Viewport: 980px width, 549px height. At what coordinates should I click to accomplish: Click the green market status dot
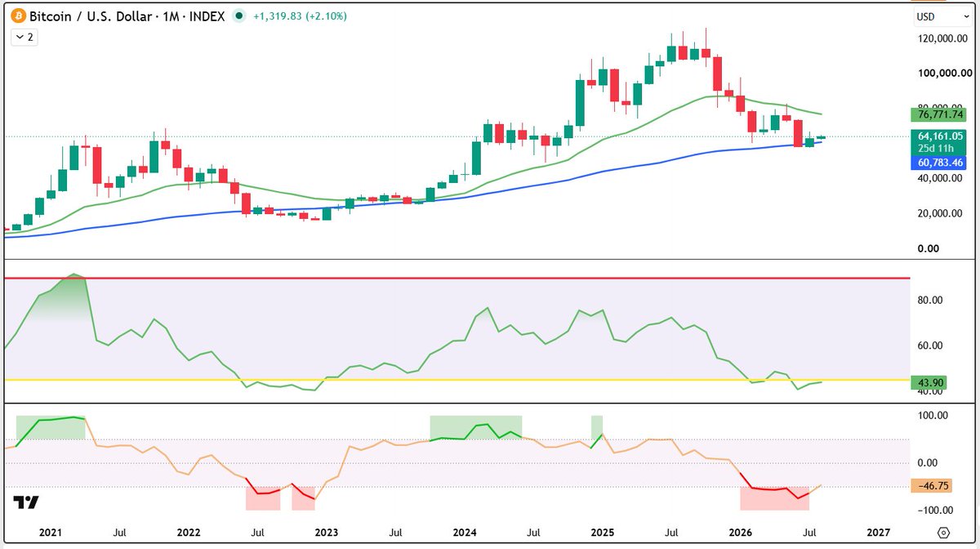[x=238, y=16]
